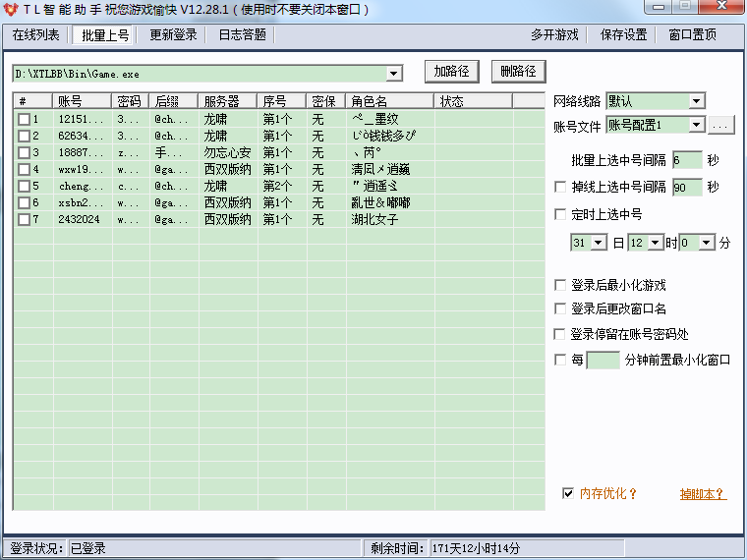Open the minute dropdown showing 0

tap(707, 243)
